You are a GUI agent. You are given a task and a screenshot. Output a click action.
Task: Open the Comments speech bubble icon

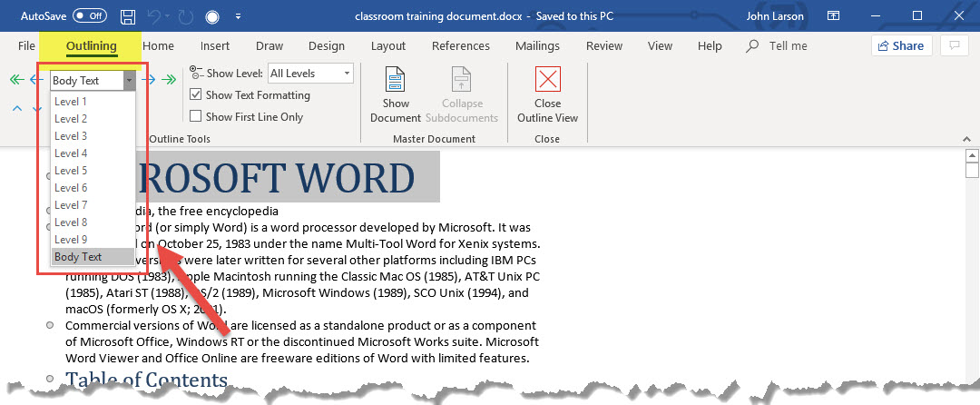953,46
